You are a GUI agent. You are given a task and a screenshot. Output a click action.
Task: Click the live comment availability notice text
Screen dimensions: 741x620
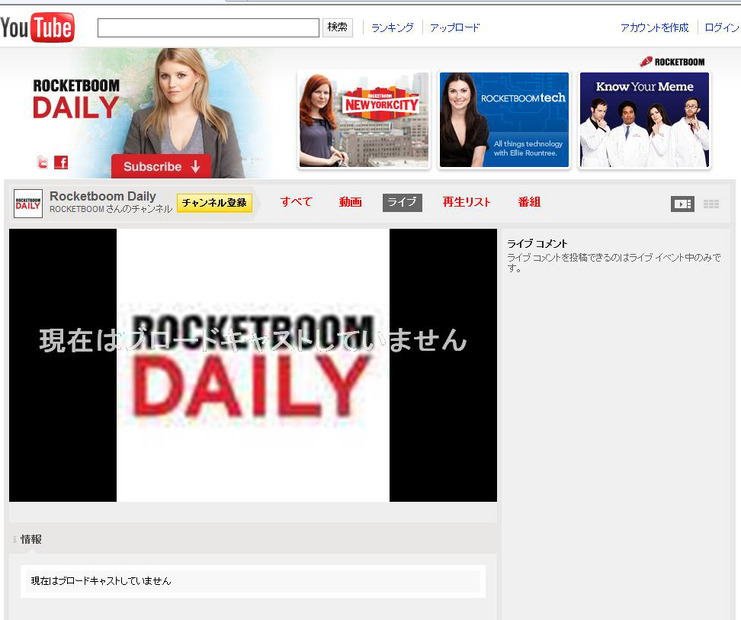pyautogui.click(x=614, y=262)
